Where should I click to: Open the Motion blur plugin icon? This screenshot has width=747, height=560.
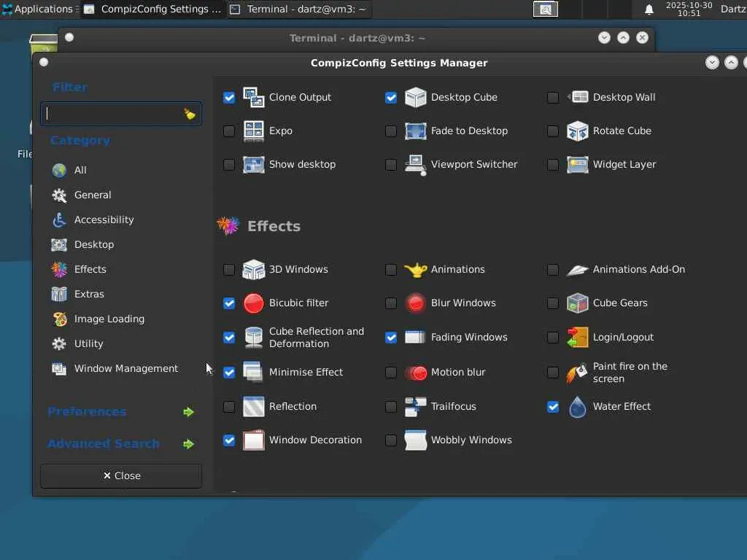[x=415, y=373]
